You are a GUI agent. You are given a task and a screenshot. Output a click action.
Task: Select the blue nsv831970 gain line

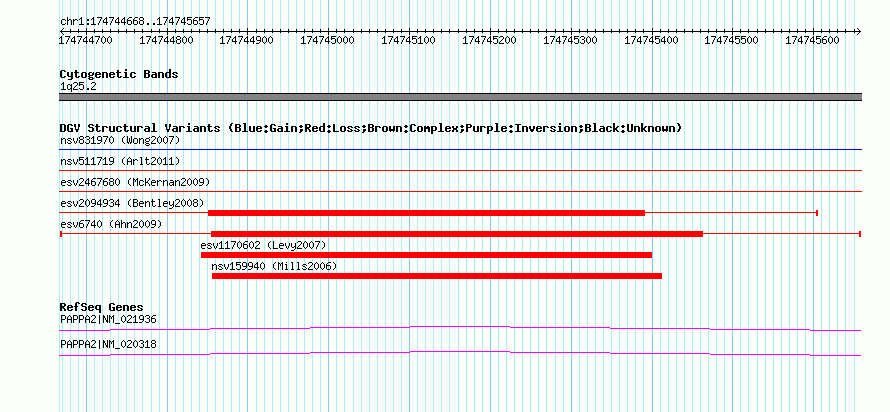[460, 149]
